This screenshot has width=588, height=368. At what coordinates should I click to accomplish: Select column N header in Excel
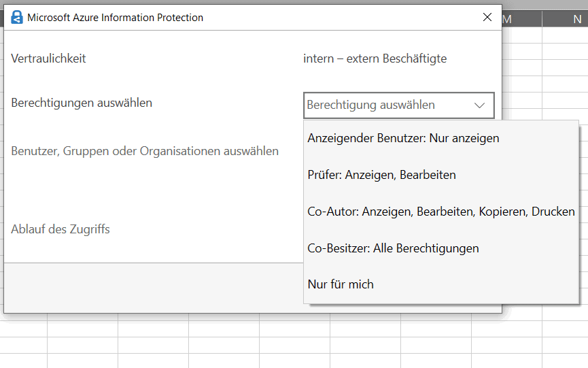566,19
